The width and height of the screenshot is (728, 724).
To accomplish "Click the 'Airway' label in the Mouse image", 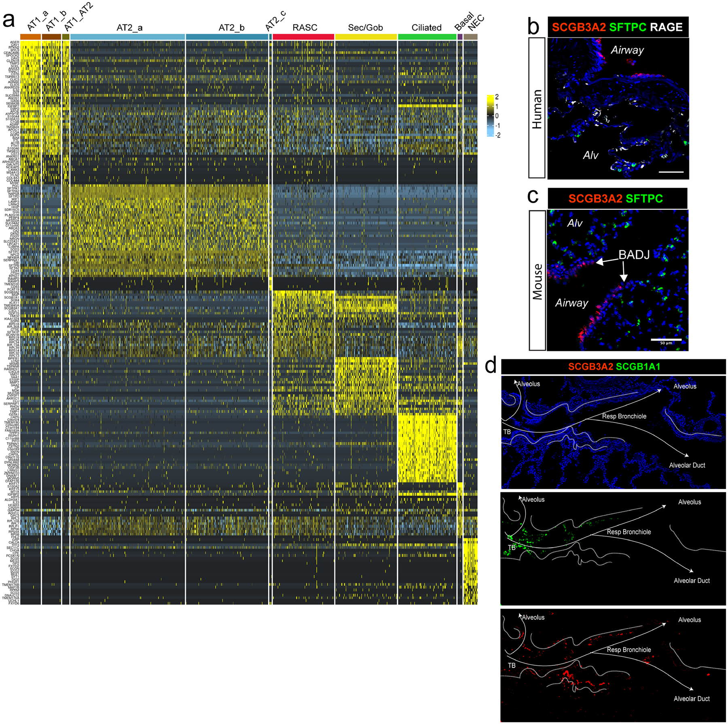I will point(571,303).
